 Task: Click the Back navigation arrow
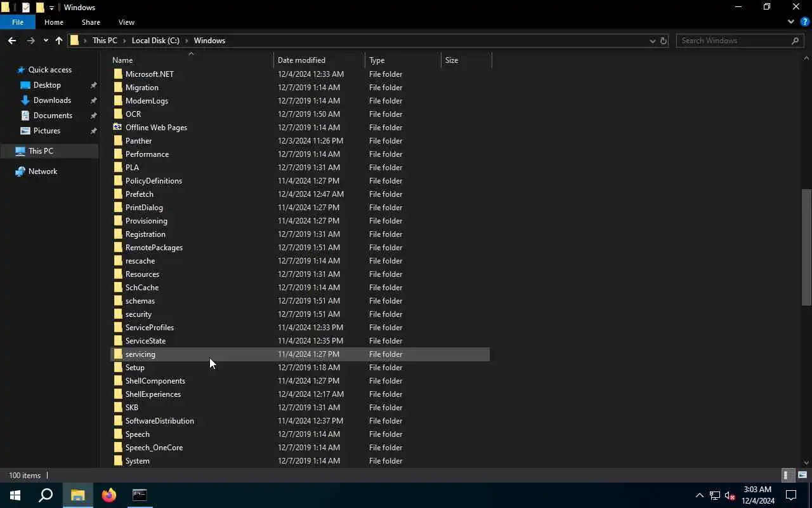tap(12, 41)
